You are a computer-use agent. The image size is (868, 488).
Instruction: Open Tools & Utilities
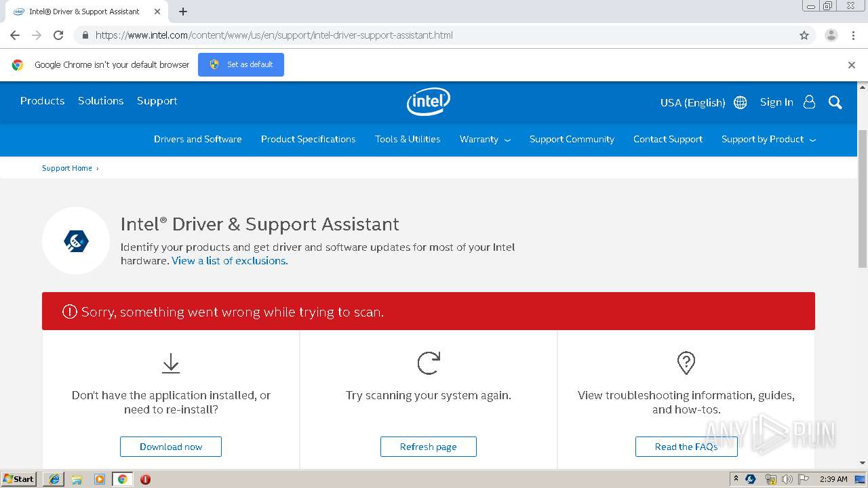pyautogui.click(x=408, y=140)
